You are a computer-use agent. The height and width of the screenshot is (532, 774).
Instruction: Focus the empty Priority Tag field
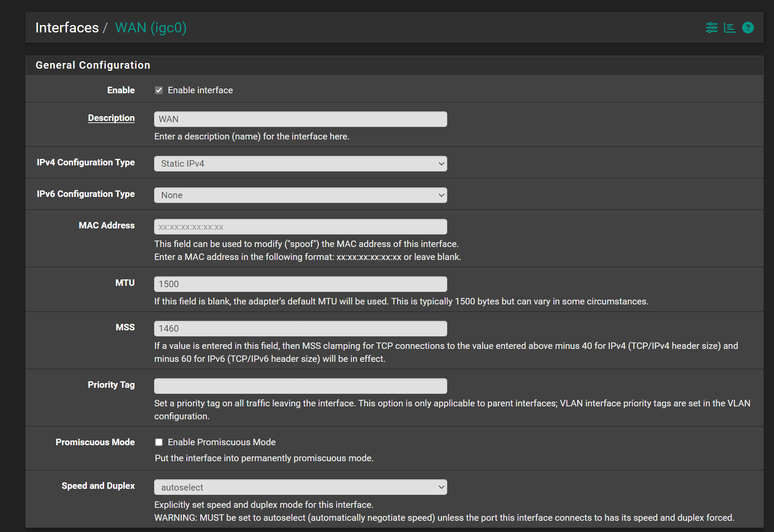coord(300,386)
